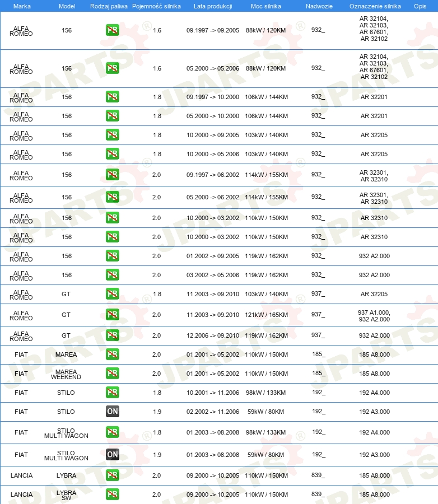
Task: Select the date range 03.2002 -> 05.2006
Action: [x=213, y=275]
